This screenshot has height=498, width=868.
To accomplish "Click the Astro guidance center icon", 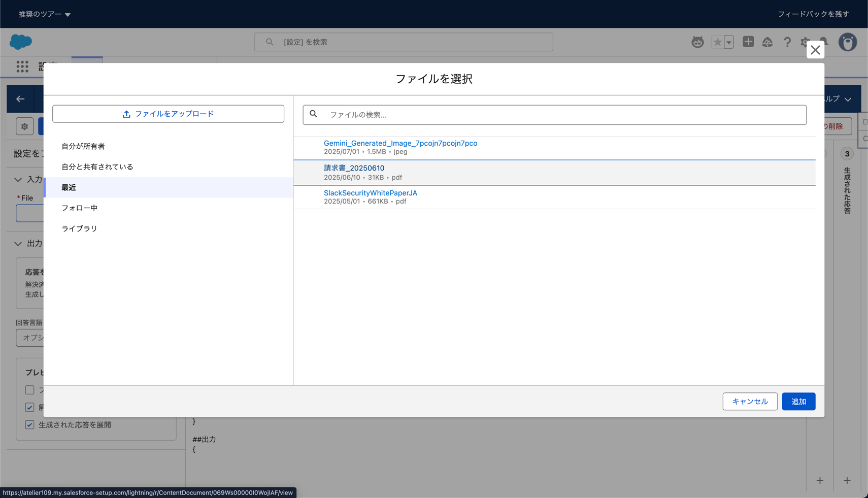I will [x=697, y=42].
